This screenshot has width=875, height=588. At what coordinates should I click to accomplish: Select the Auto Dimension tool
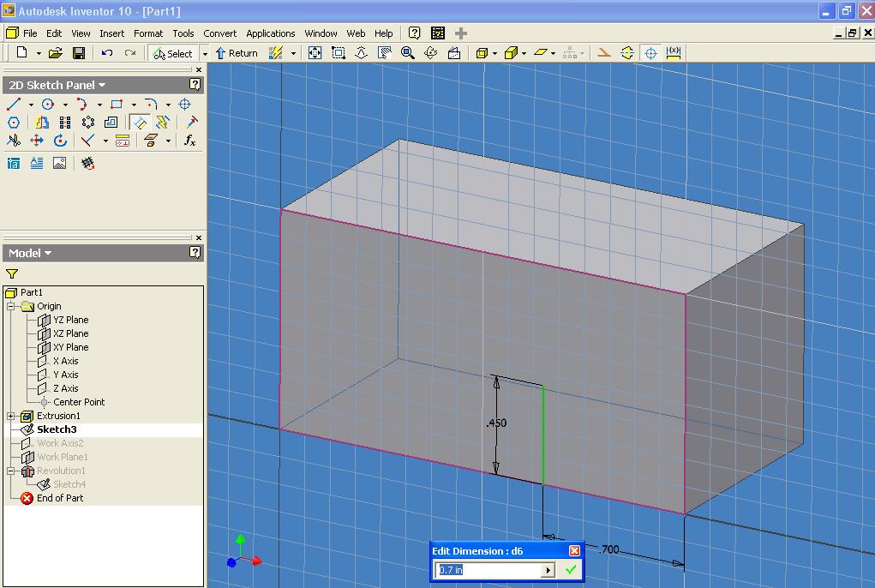pyautogui.click(x=162, y=123)
